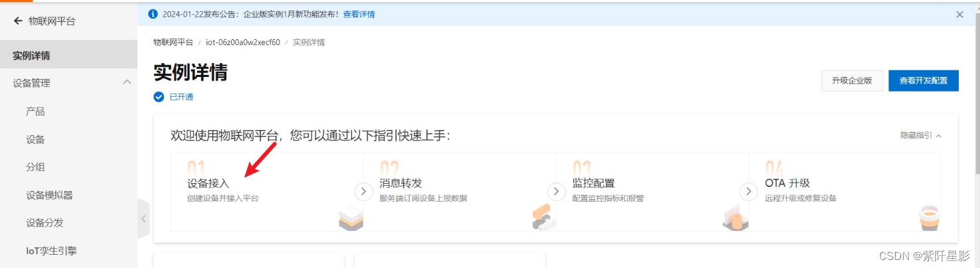Click the 物联网平台 breadcrumb link

173,42
